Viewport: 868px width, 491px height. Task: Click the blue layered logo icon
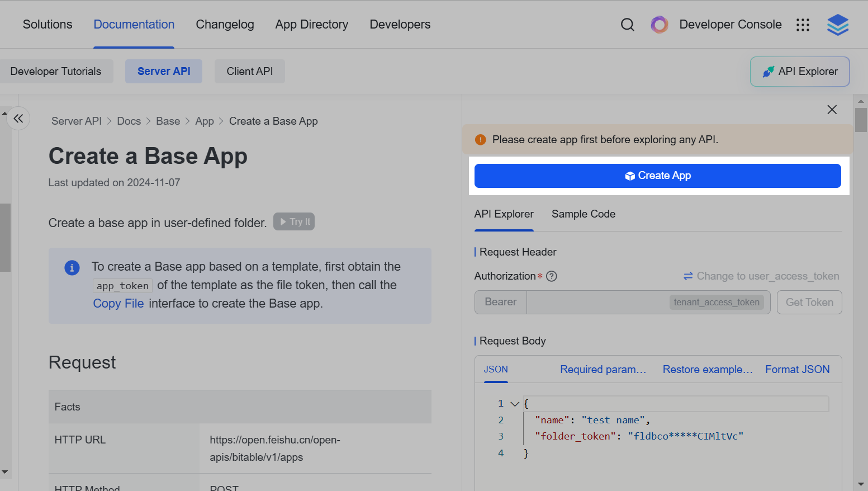coord(838,25)
